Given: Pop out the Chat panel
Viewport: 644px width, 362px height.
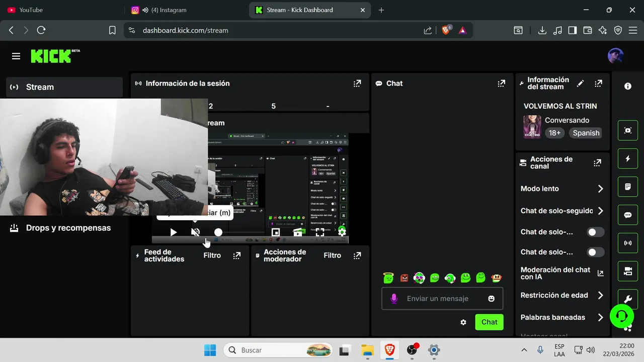Looking at the screenshot, I should coord(501,83).
